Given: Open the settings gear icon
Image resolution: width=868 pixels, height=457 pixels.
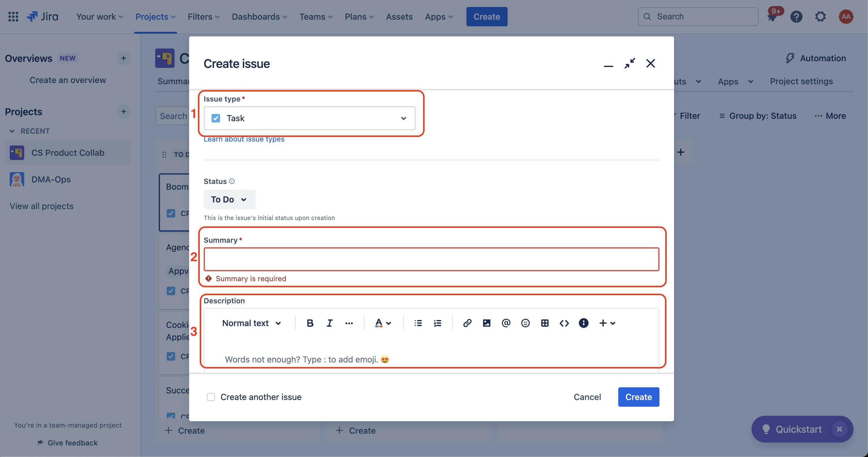Looking at the screenshot, I should (820, 16).
